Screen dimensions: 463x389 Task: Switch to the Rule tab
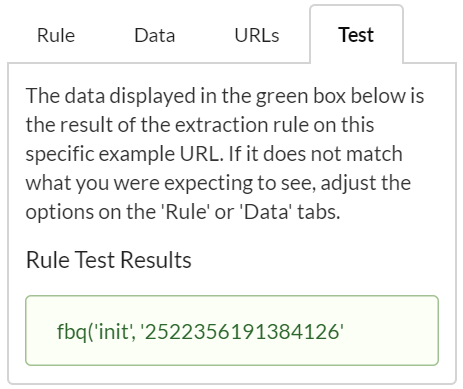[56, 35]
